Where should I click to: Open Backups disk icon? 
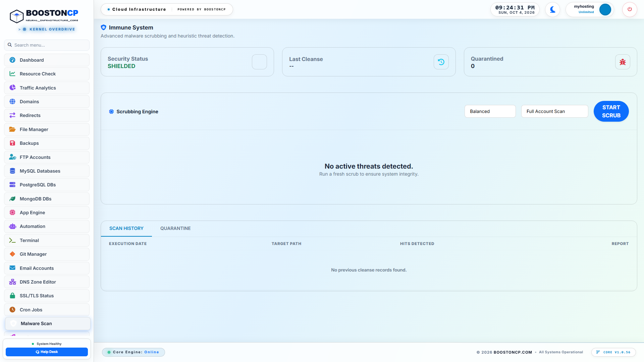point(12,143)
